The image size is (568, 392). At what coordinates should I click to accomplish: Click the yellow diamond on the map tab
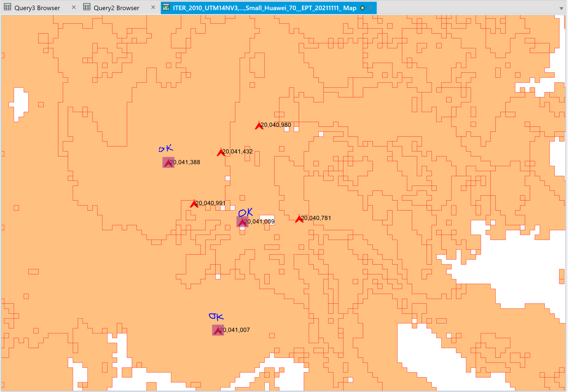click(x=363, y=8)
